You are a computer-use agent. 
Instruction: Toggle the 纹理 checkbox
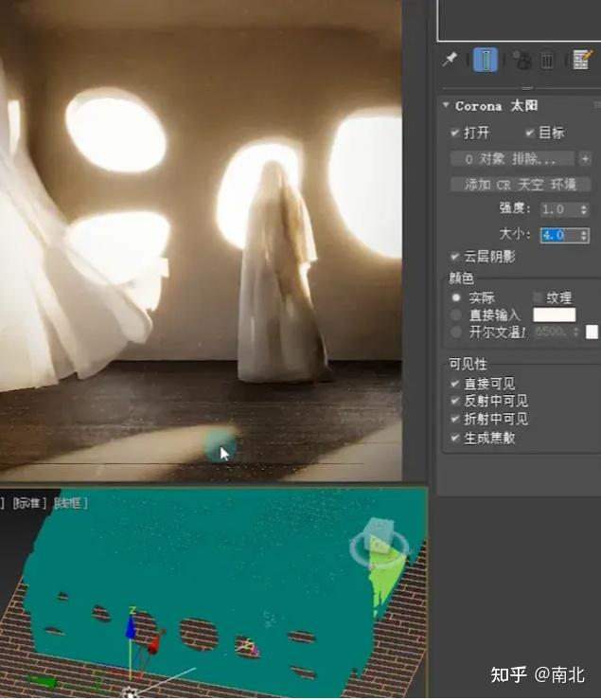tap(538, 297)
